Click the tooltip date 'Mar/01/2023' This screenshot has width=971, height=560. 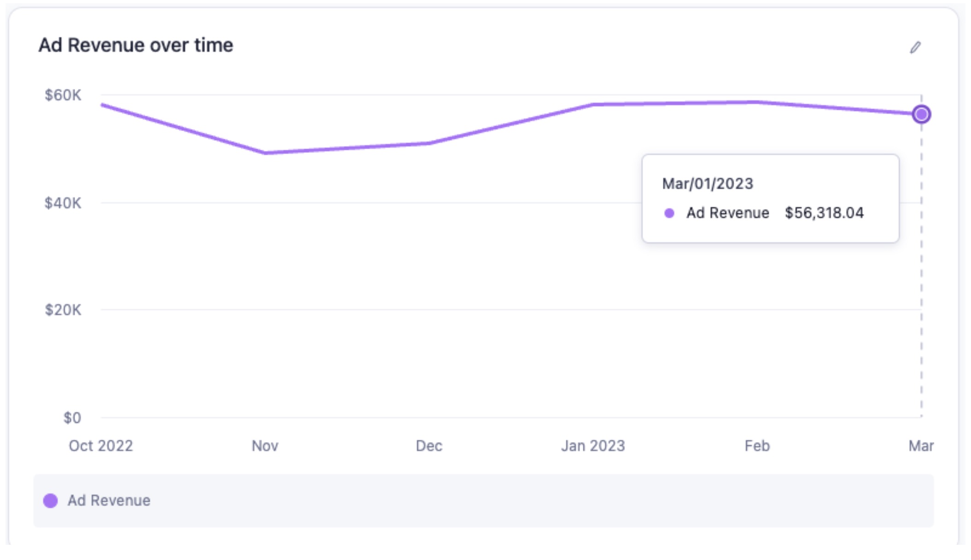pos(708,184)
